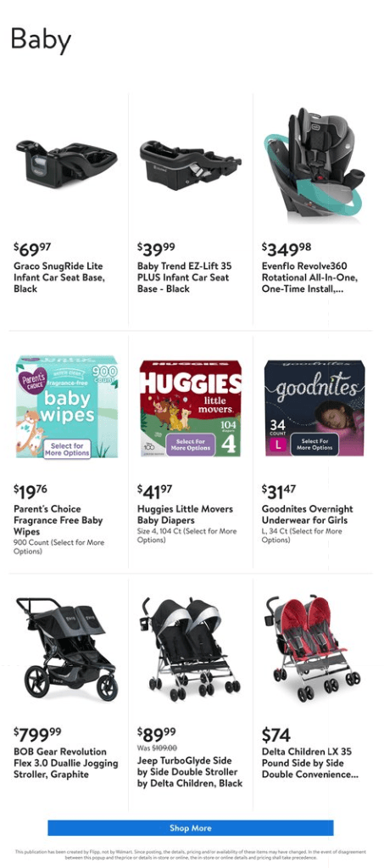Click the Parent's Choice baby wipes image
384x868 pixels.
click(66, 407)
